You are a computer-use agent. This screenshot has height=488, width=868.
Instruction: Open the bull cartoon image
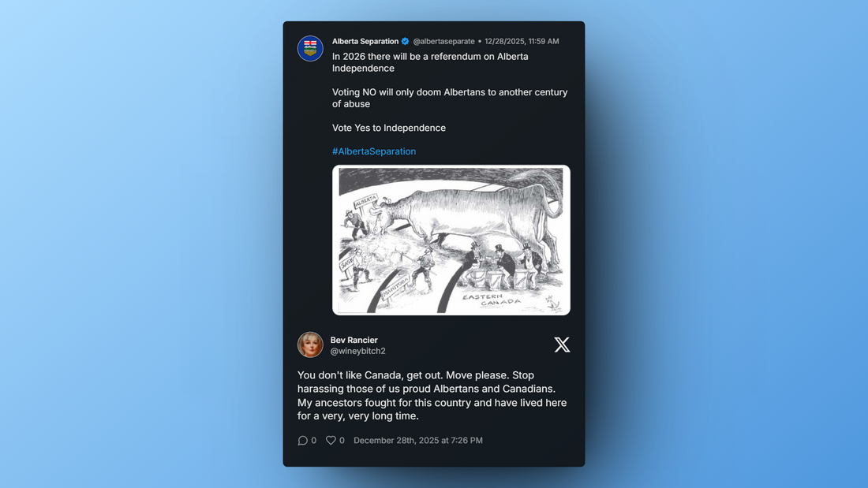point(451,240)
